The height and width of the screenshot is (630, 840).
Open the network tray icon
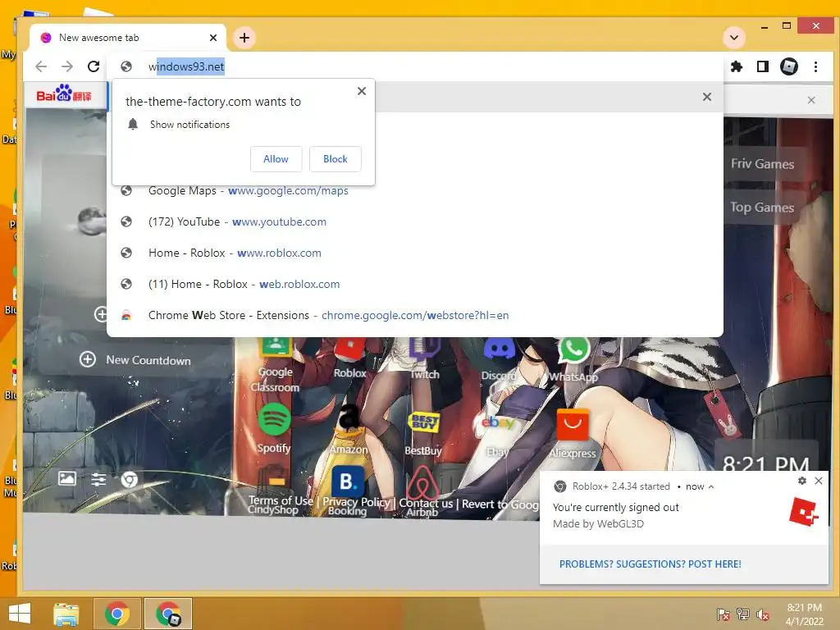(x=742, y=614)
